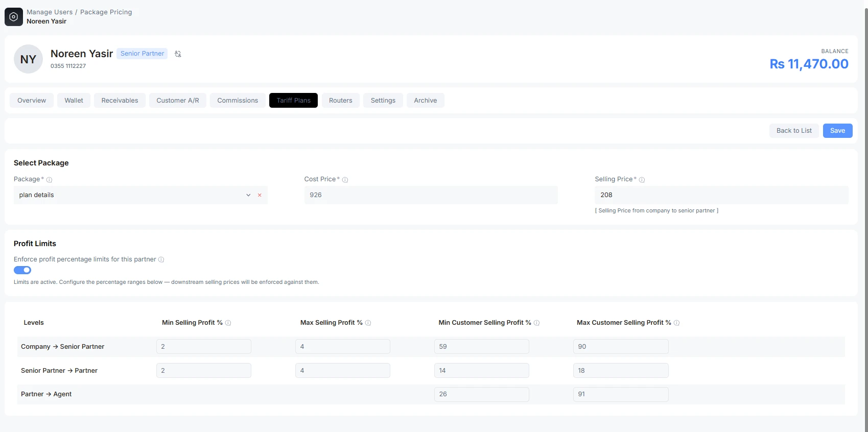Edit Min Customer Selling Profit field showing 14
Viewport: 868px width, 432px height.
[482, 371]
